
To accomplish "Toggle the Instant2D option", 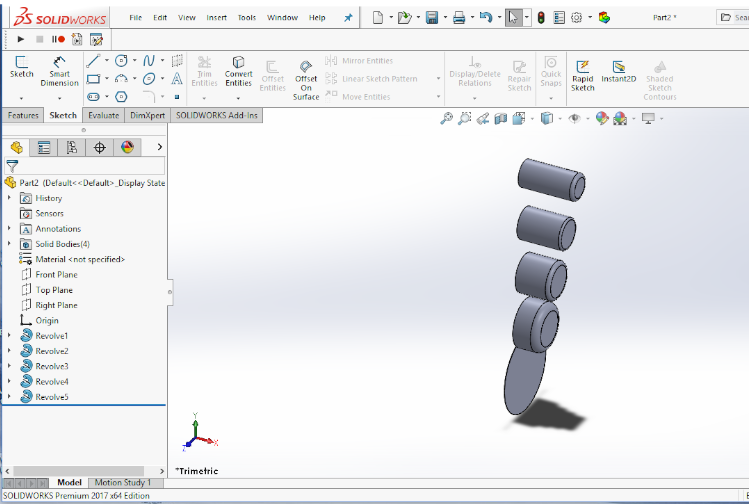I will [619, 73].
